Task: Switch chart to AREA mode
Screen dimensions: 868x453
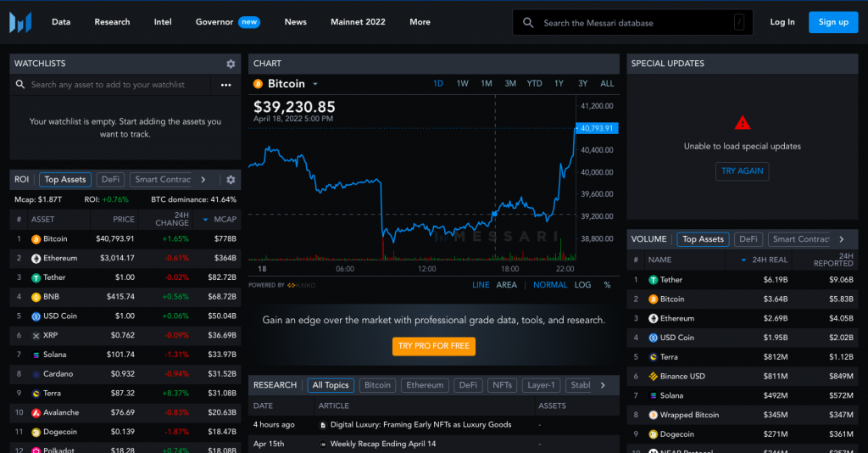Action: click(x=507, y=285)
